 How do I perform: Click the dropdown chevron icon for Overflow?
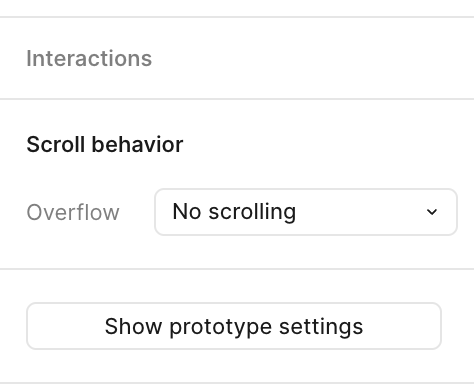point(432,212)
